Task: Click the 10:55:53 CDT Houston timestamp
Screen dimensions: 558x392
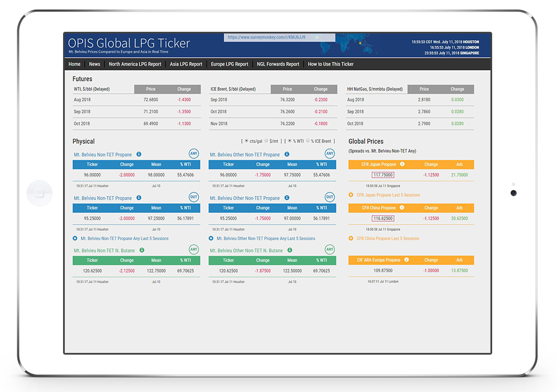Action: pyautogui.click(x=445, y=42)
